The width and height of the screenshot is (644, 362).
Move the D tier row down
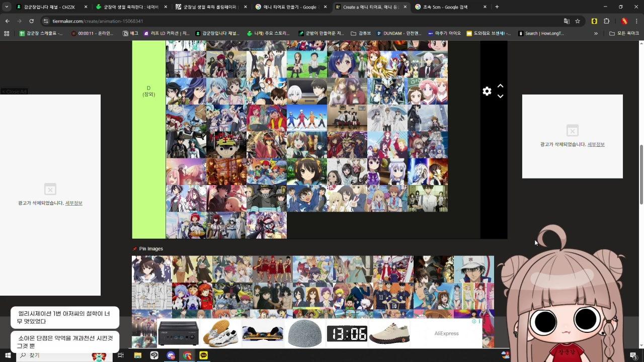(x=500, y=96)
